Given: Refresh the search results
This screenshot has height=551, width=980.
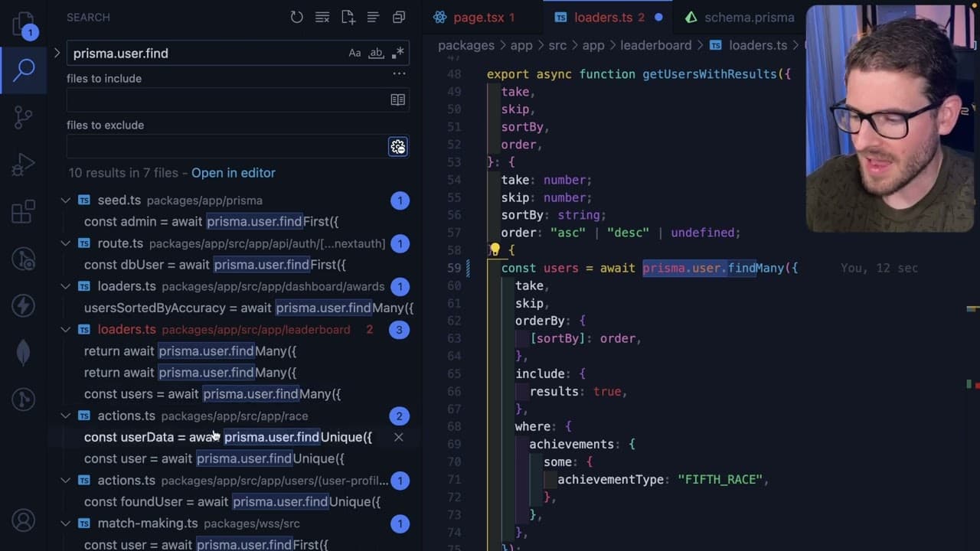Looking at the screenshot, I should pyautogui.click(x=297, y=17).
